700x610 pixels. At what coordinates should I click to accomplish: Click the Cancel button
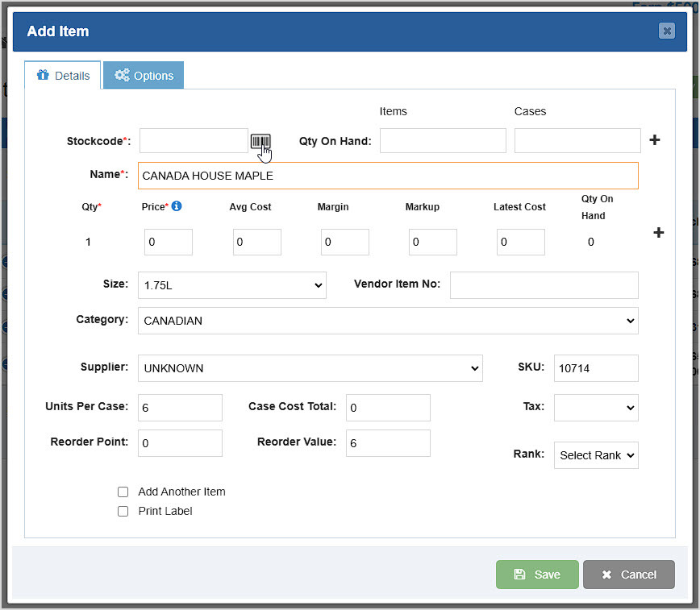629,574
